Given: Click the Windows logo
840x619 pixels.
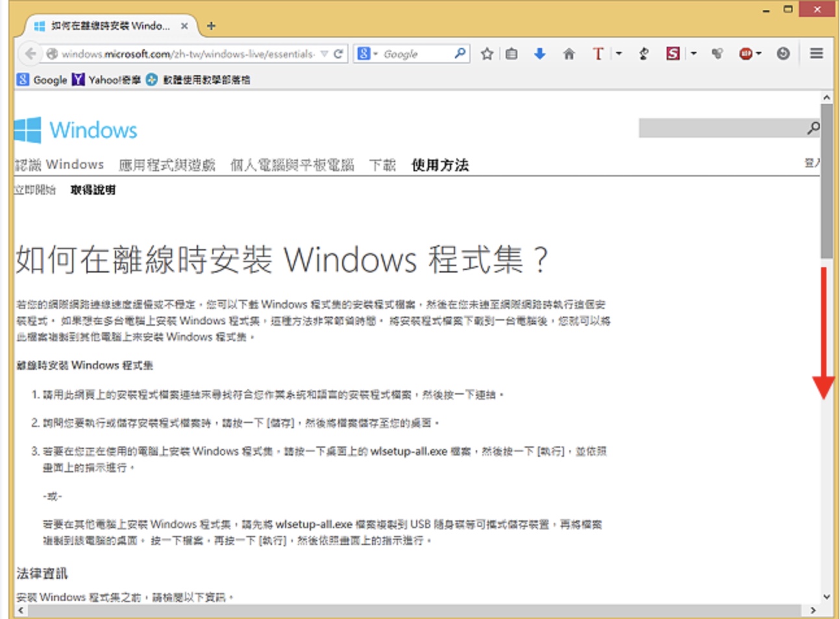Looking at the screenshot, I should (76, 130).
